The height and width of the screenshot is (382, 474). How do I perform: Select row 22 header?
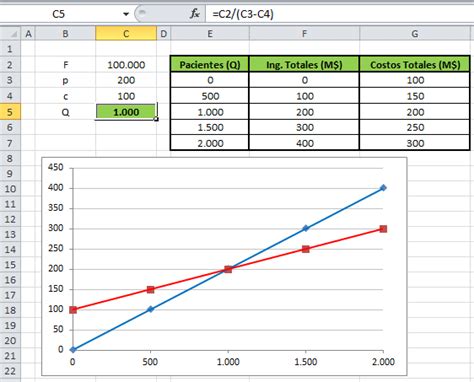coord(10,371)
